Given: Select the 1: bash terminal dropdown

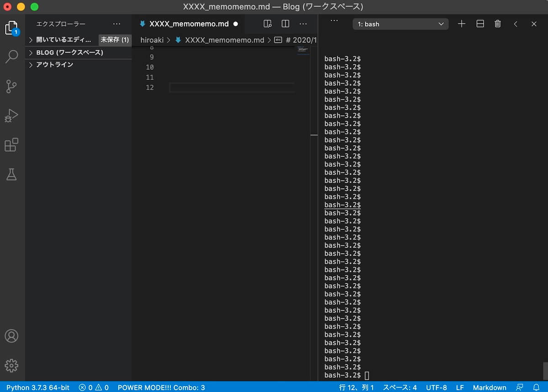Looking at the screenshot, I should [x=400, y=24].
